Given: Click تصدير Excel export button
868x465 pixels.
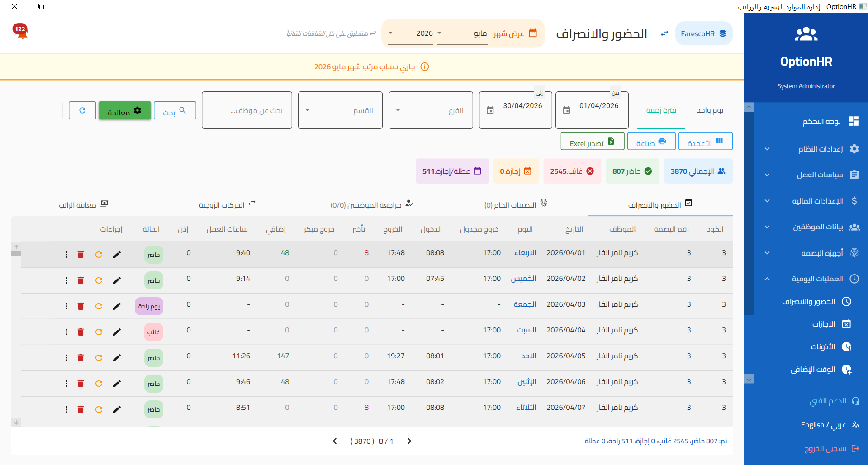Looking at the screenshot, I should point(593,141).
